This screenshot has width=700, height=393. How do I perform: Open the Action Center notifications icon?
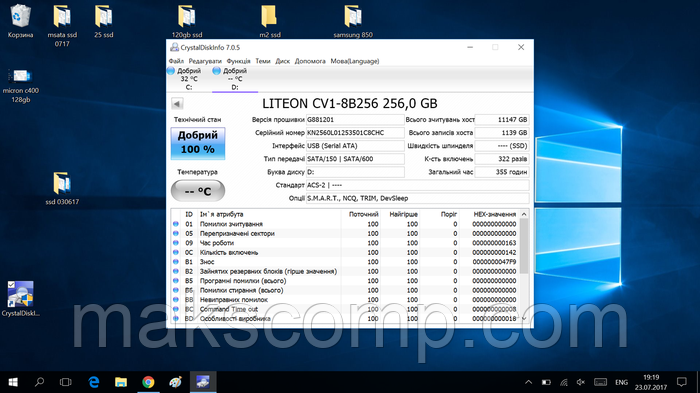[x=682, y=382]
